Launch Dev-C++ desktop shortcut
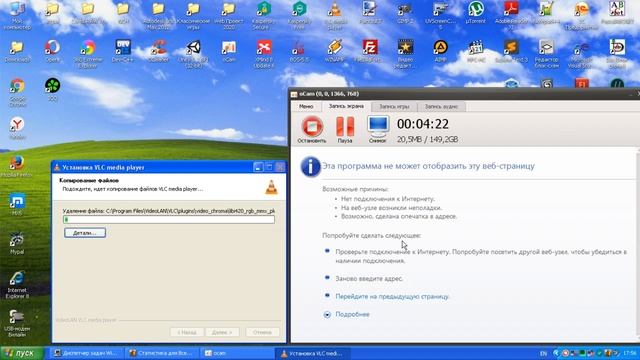 (x=123, y=51)
